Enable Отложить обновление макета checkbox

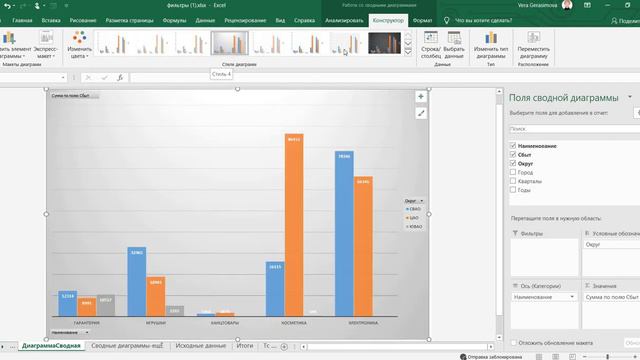point(514,343)
